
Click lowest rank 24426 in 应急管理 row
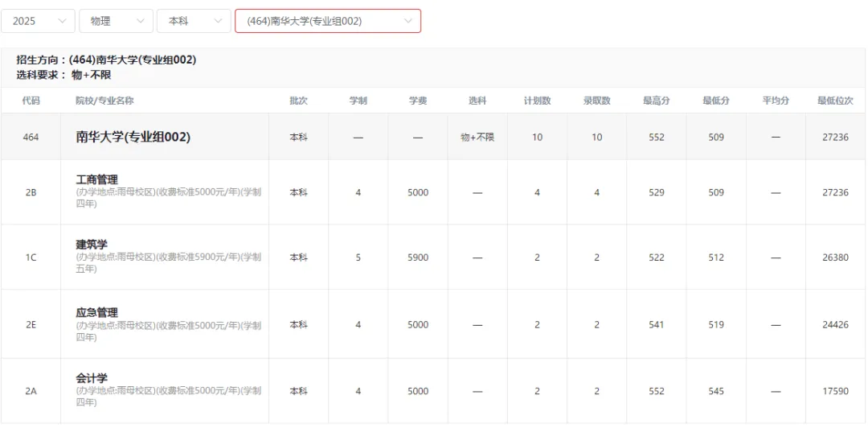tap(836, 325)
